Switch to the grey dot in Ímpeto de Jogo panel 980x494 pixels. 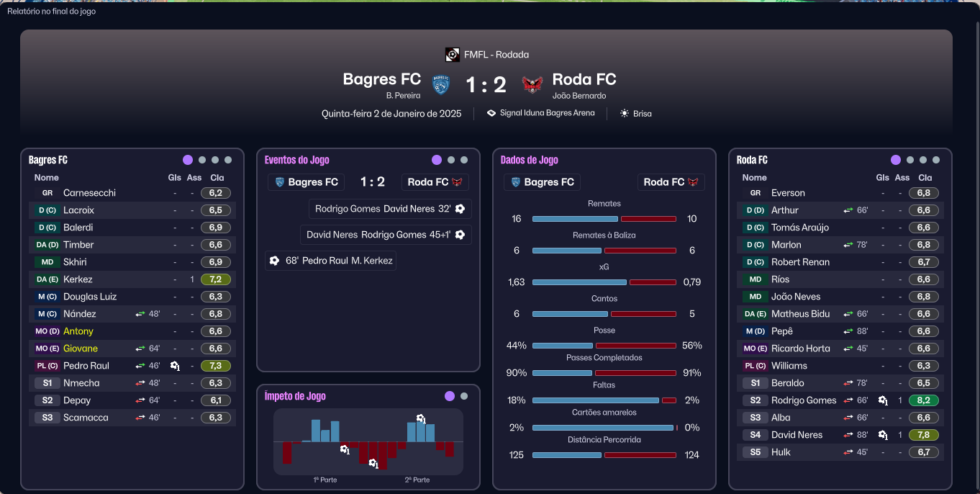[x=464, y=396]
